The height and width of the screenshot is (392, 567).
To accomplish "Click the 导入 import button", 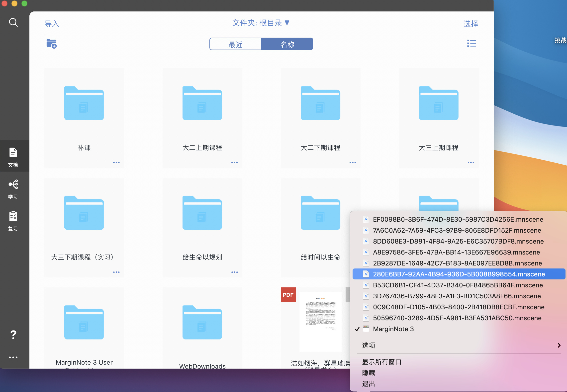I will point(52,24).
